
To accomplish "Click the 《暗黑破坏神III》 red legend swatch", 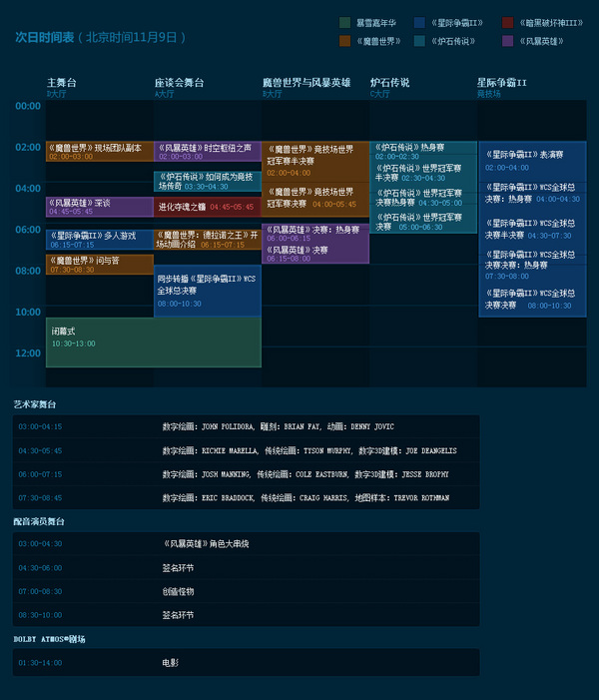I will (x=508, y=22).
